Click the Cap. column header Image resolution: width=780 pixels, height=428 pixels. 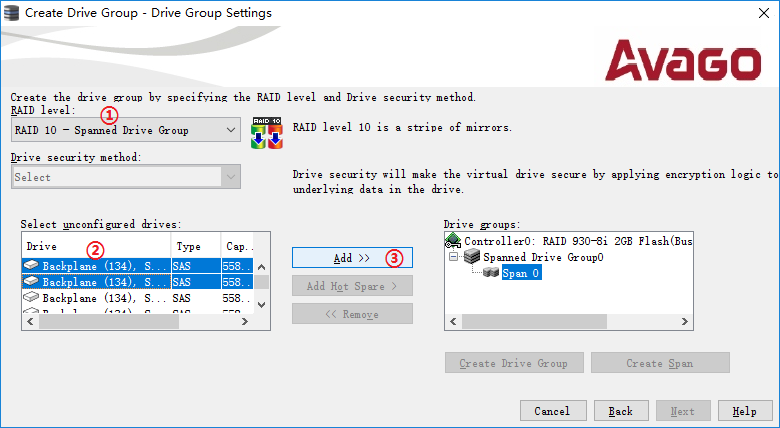click(x=238, y=246)
